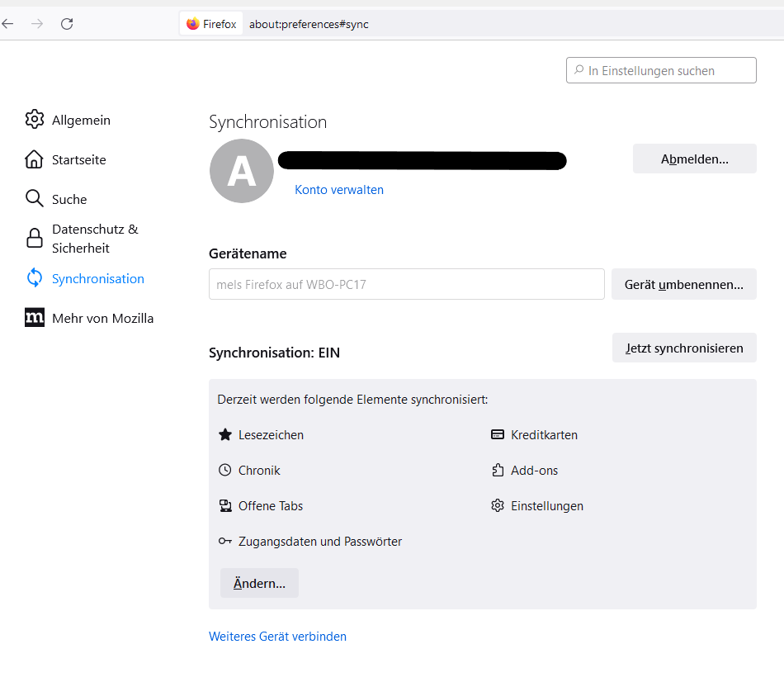Click the back arrow in the toolbar
The image size is (784, 682).
tap(8, 24)
